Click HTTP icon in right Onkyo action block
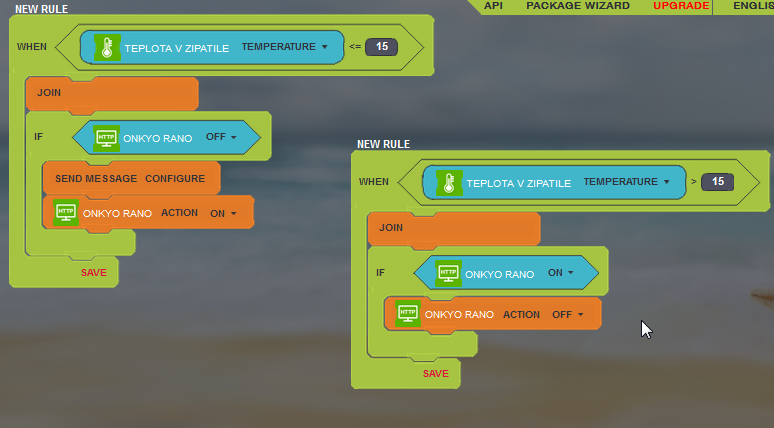This screenshot has width=774, height=428. pos(407,314)
